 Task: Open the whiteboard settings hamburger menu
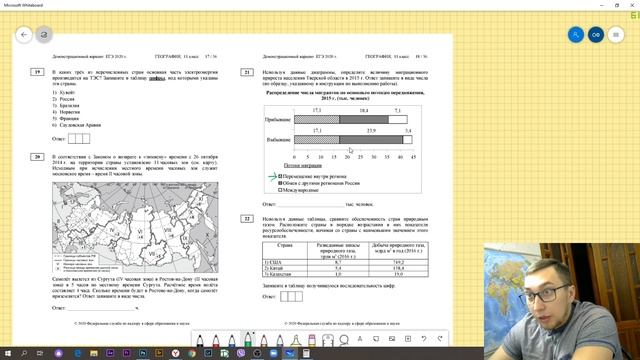coord(616,35)
